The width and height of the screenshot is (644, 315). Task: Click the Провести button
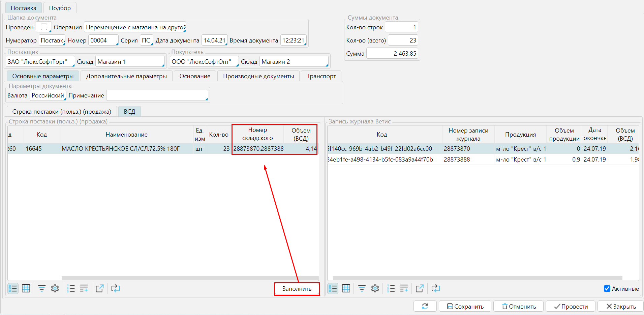pyautogui.click(x=571, y=306)
